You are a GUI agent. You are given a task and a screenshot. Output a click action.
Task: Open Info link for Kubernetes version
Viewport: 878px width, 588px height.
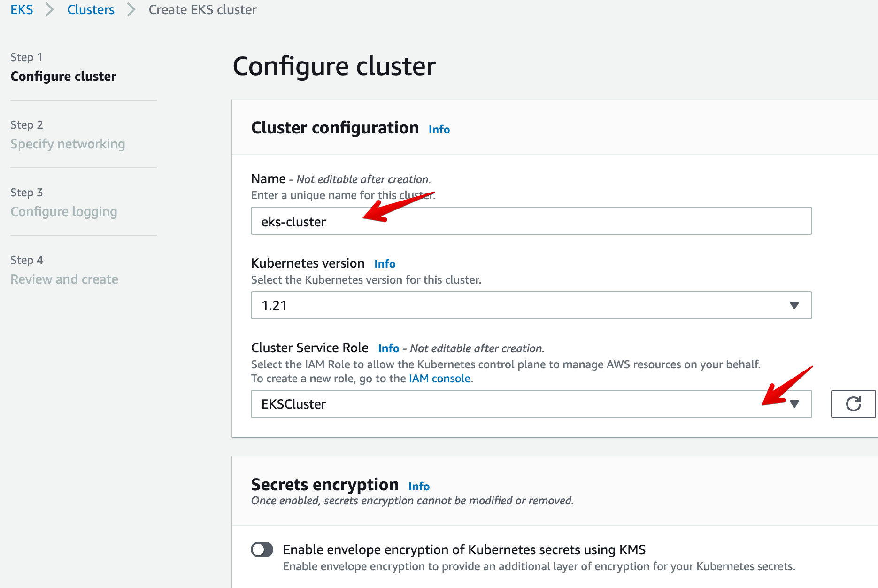pyautogui.click(x=385, y=264)
